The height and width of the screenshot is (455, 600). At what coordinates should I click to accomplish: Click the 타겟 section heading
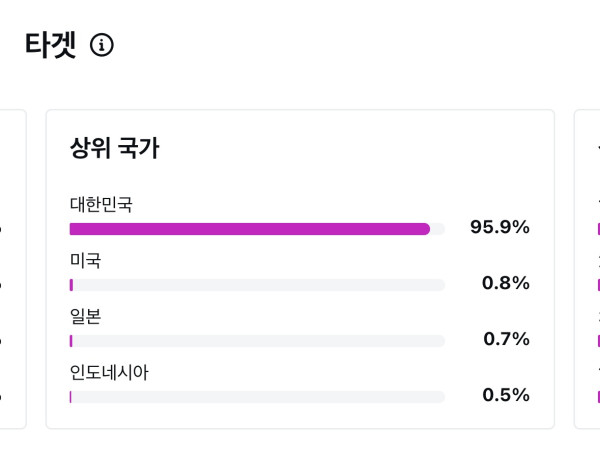pyautogui.click(x=50, y=45)
